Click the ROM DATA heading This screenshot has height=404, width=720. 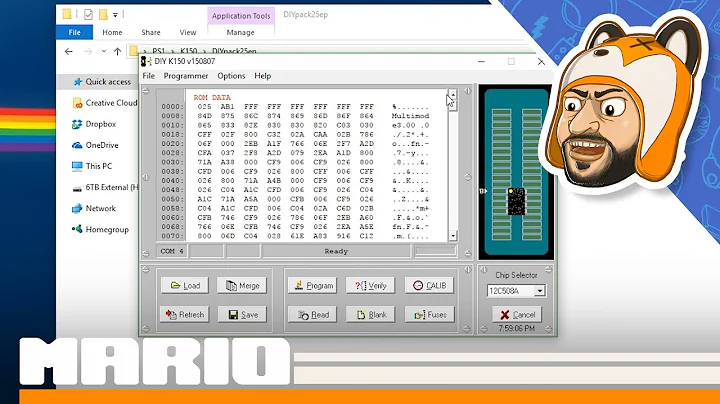pos(212,97)
